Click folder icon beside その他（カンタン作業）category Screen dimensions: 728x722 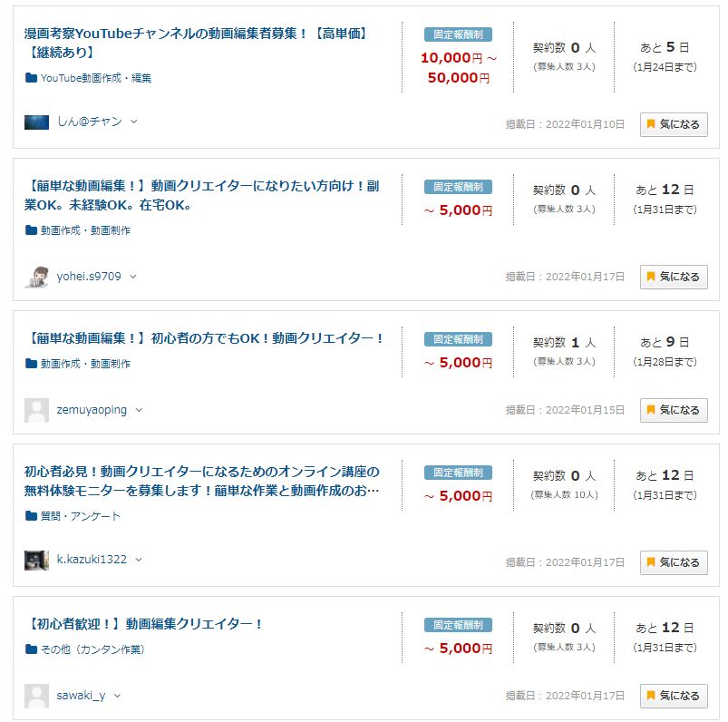coord(31,649)
